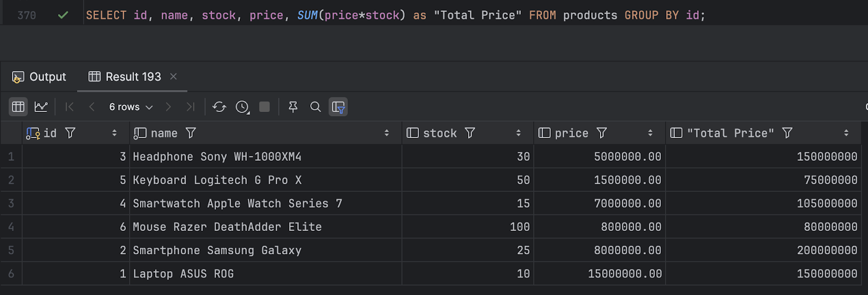Open the Output tab
Image resolution: width=868 pixels, height=295 pixels.
coord(39,77)
